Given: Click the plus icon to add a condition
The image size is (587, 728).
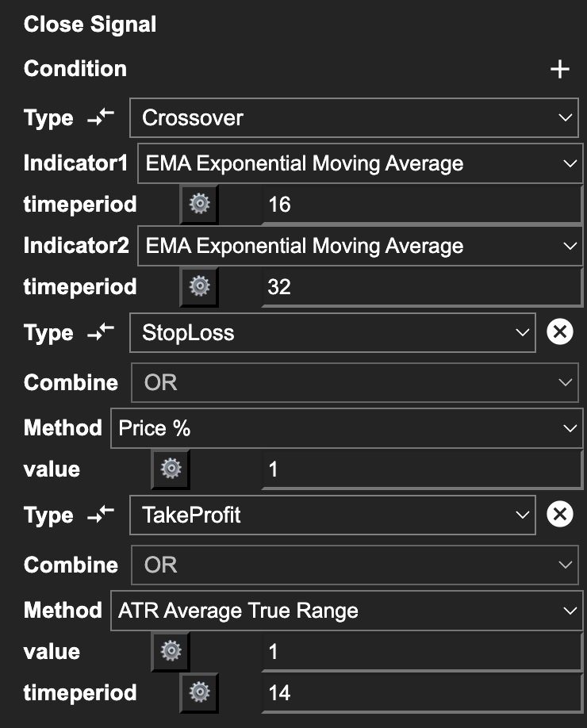Looking at the screenshot, I should point(560,69).
